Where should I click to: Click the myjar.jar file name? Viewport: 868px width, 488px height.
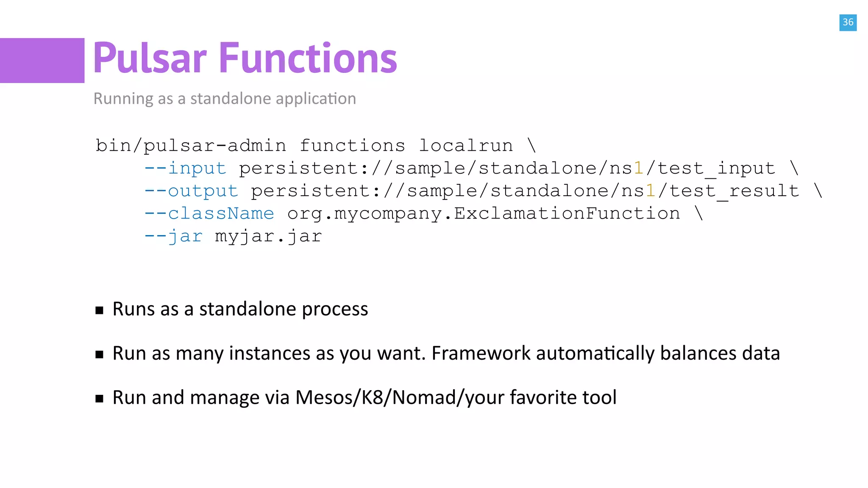pyautogui.click(x=268, y=236)
